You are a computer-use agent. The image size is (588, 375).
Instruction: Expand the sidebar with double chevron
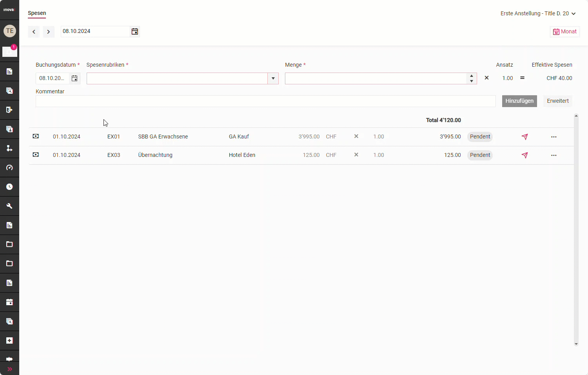[9, 369]
